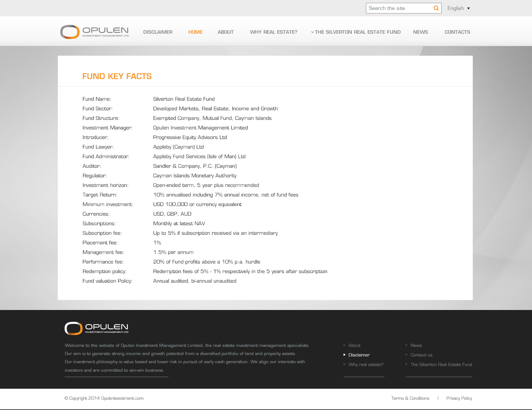Click the Opulen logo in the footer

click(x=96, y=328)
